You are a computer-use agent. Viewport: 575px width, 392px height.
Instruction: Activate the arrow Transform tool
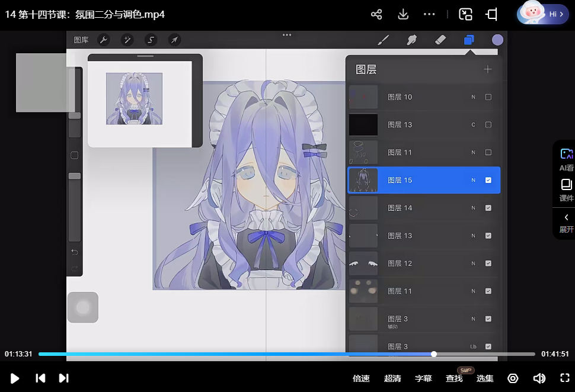[174, 40]
